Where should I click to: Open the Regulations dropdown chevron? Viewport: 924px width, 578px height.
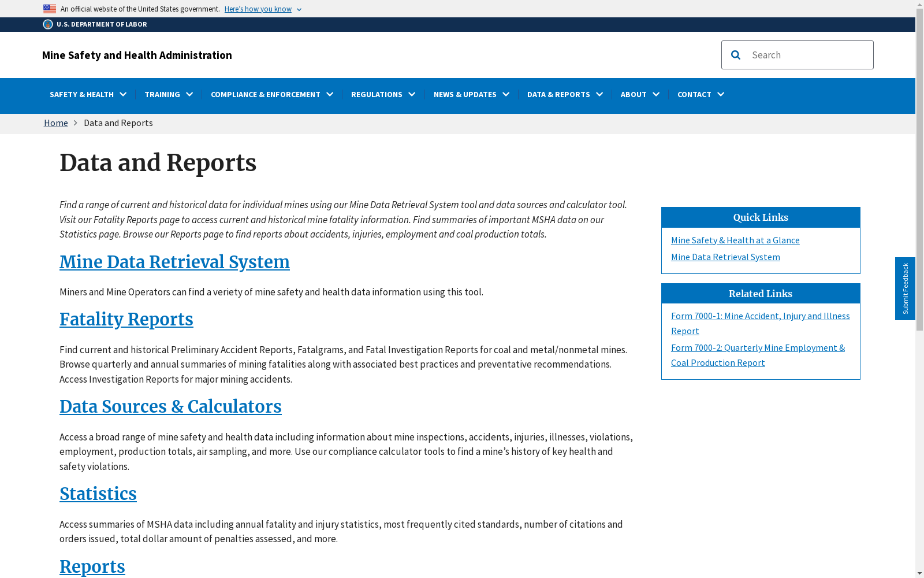click(412, 94)
